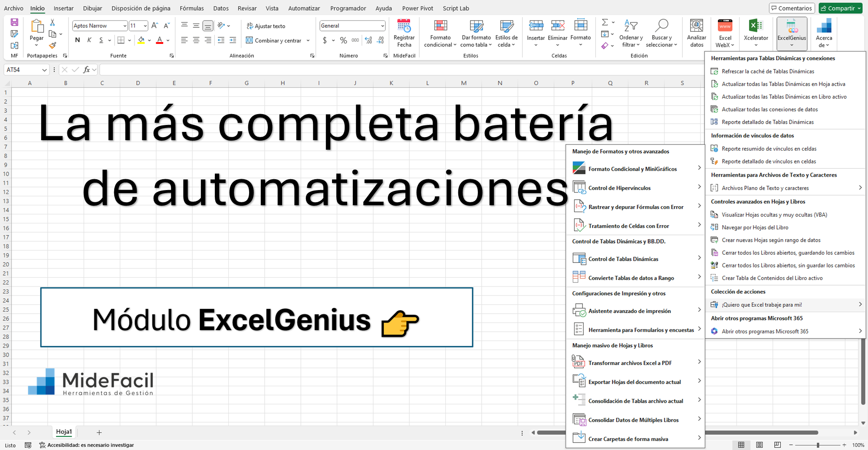Click insert function fx icon
Screen dimensions: 868x450
86,69
